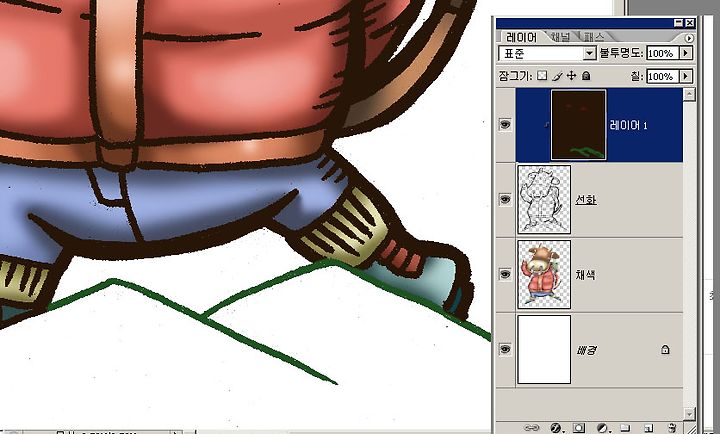Click the 칠 100% input field
Viewport: 720px width, 434px height.
point(662,76)
